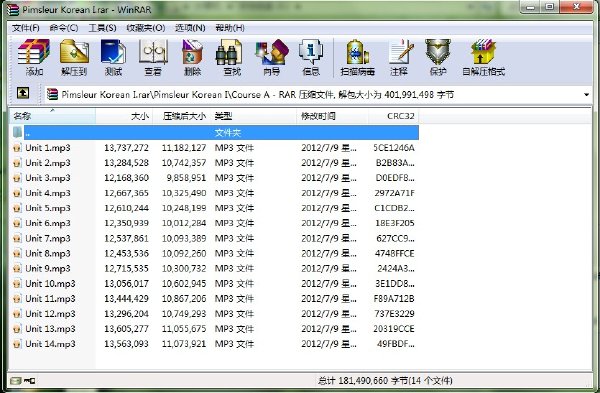
Task: Click CRC32 value 18E3F205
Action: point(395,223)
